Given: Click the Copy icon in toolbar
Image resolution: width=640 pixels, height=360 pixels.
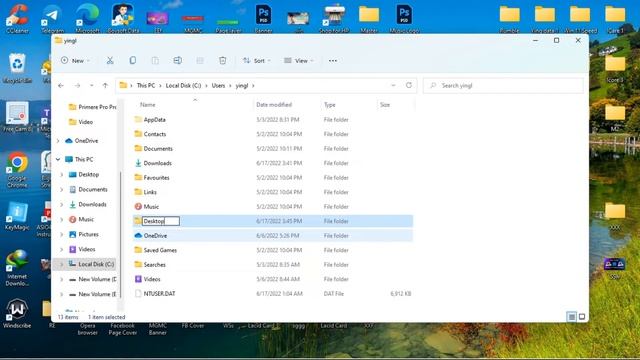Looking at the screenshot, I should pos(133,60).
